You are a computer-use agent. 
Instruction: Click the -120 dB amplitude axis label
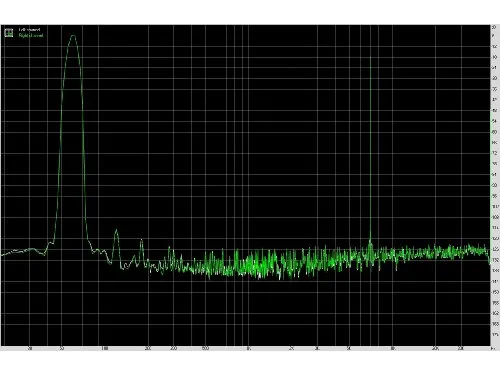tap(495, 239)
